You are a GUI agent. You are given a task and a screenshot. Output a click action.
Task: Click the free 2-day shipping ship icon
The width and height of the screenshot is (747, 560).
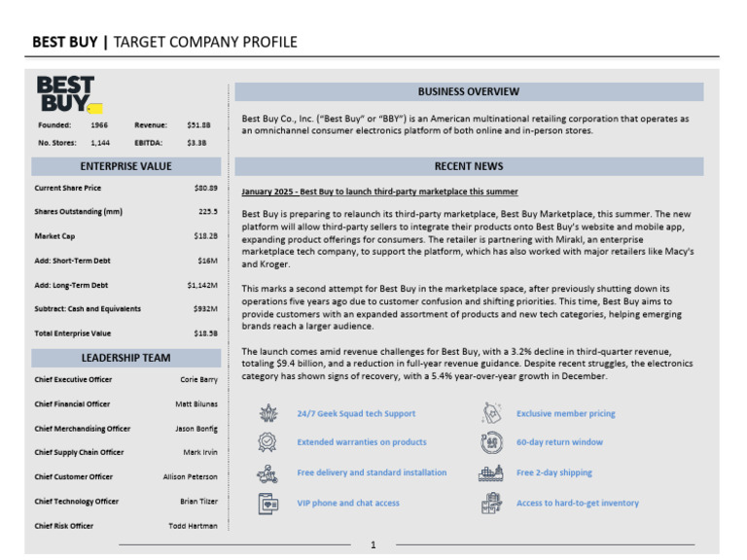(490, 473)
